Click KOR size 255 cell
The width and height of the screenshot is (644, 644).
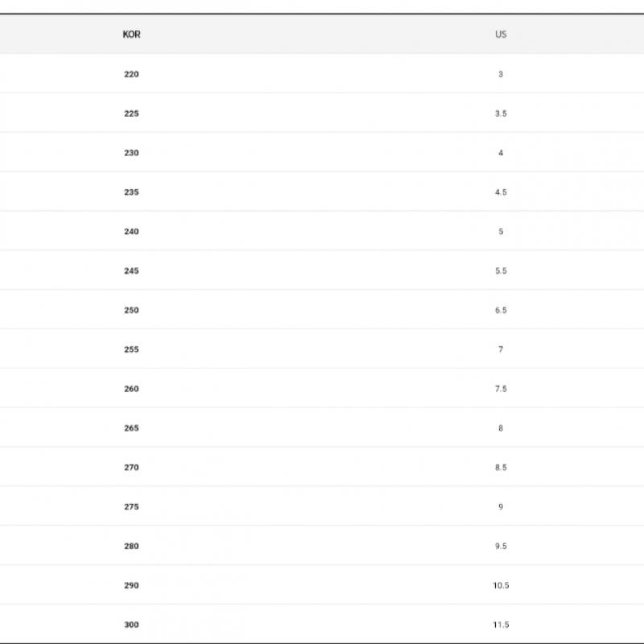131,349
